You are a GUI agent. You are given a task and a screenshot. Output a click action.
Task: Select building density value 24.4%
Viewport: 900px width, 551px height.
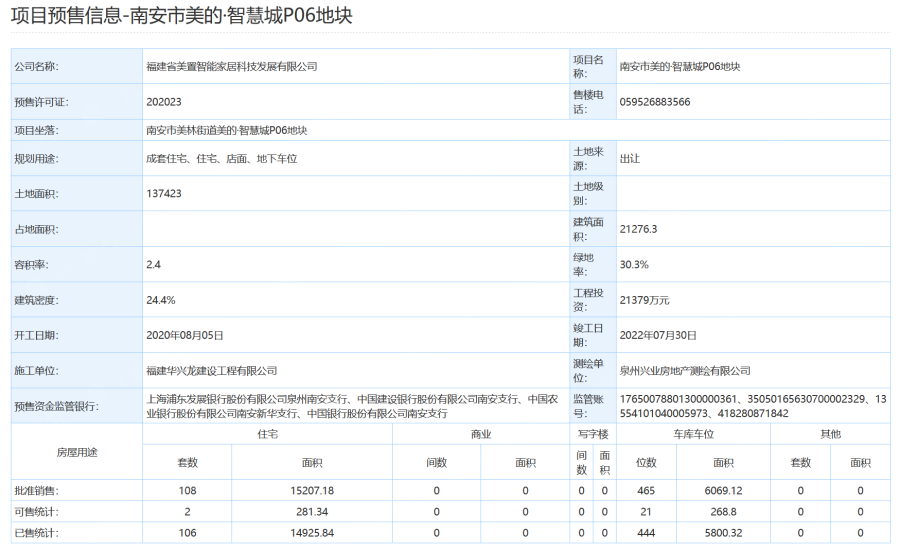point(161,300)
